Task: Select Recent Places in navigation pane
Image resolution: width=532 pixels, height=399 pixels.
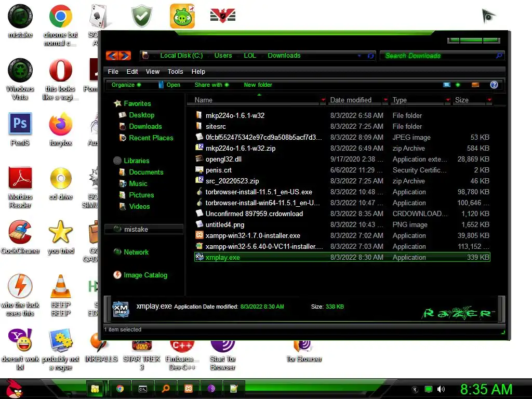Action: coord(151,138)
